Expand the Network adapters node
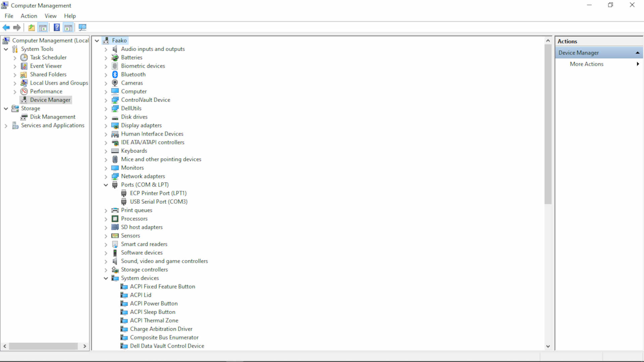 click(x=106, y=176)
